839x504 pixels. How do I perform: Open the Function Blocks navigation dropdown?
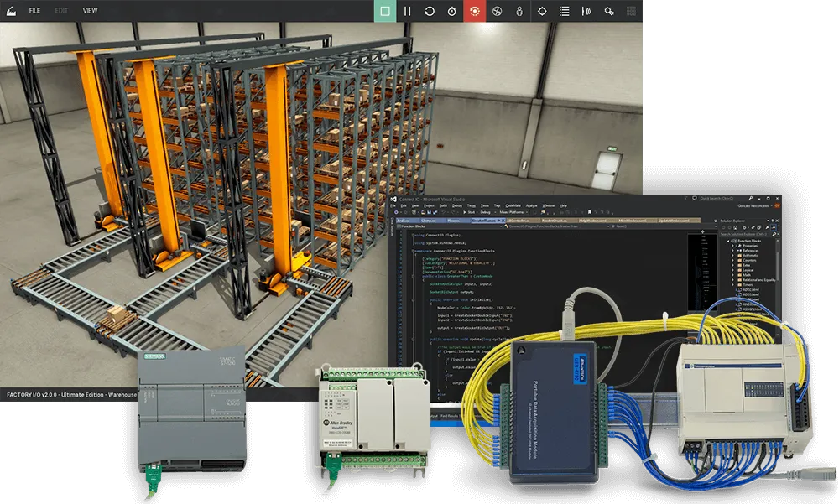point(450,226)
